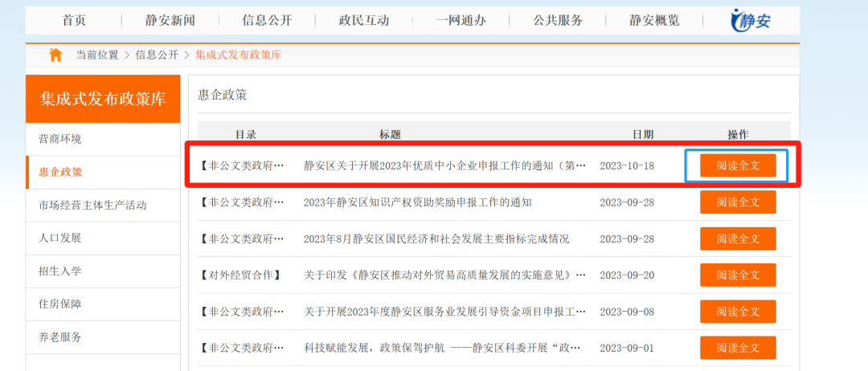Select 养老服务 in the sidebar
The image size is (868, 371).
coord(103,337)
